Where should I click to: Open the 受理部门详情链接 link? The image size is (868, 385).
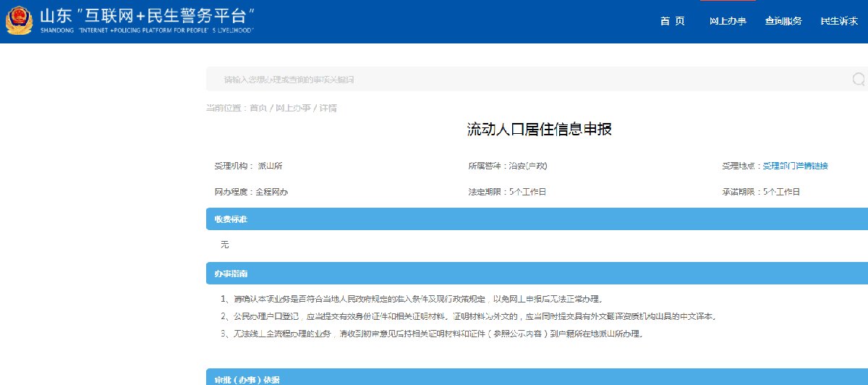(x=795, y=166)
